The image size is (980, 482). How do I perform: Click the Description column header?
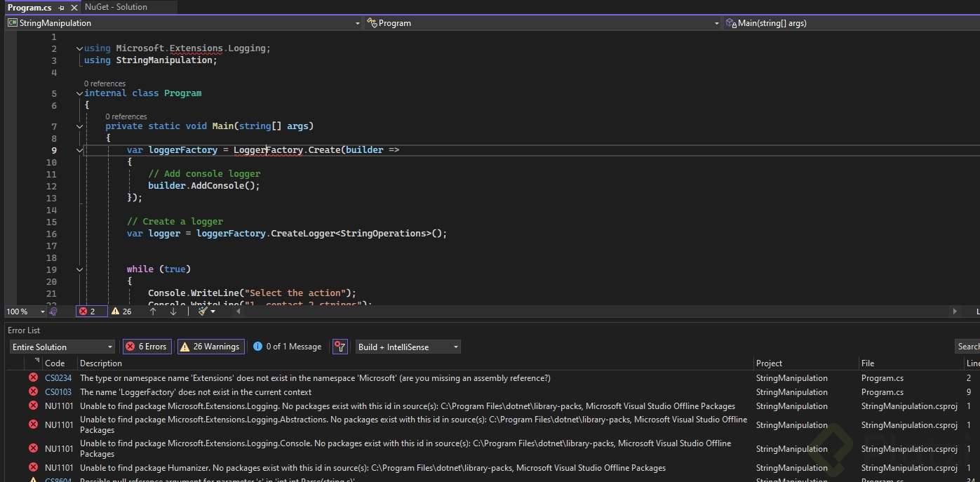click(101, 363)
